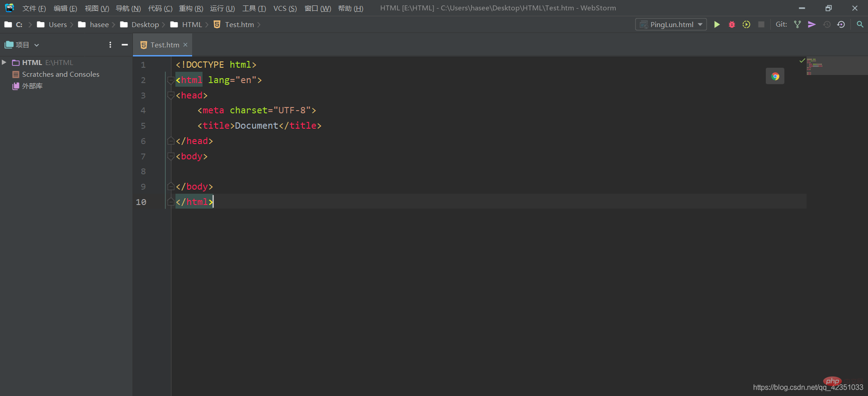Click the HTML breadcrumb folder
Viewport: 868px width, 396px height.
[x=186, y=24]
